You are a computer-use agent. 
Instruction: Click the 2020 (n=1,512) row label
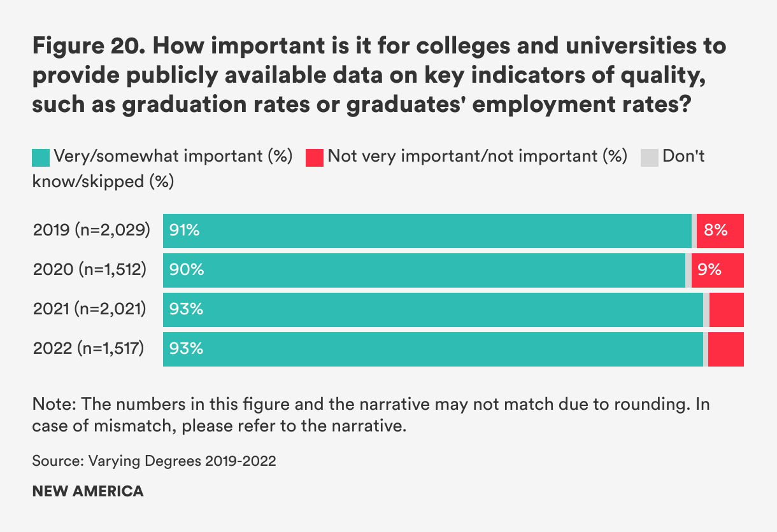[90, 270]
